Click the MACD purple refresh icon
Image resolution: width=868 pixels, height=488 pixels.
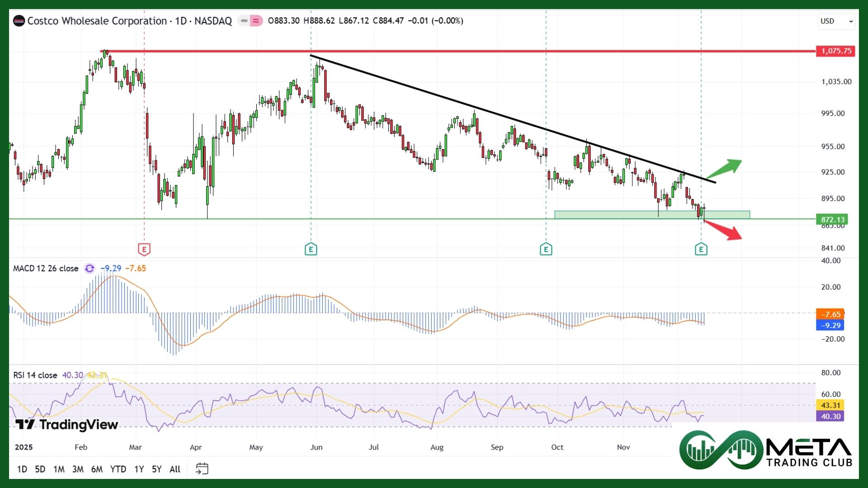click(x=90, y=268)
